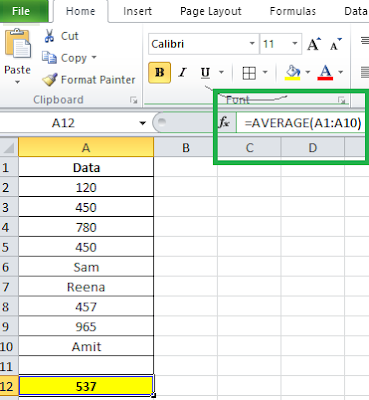Switch to the Home tab
369x400 pixels.
80,11
